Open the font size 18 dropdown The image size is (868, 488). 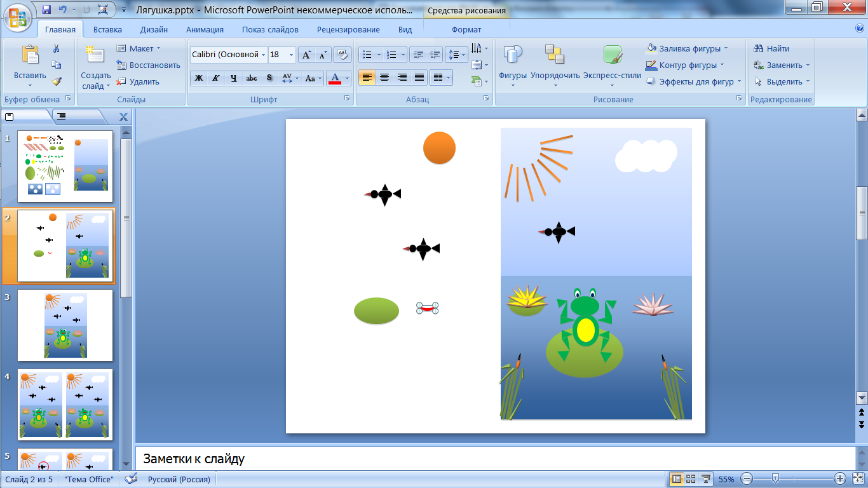(x=292, y=55)
